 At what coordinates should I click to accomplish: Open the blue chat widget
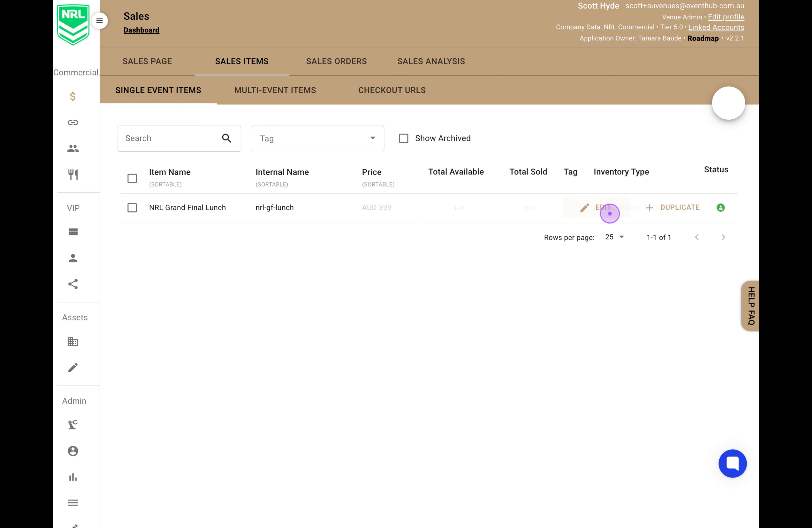click(x=732, y=464)
